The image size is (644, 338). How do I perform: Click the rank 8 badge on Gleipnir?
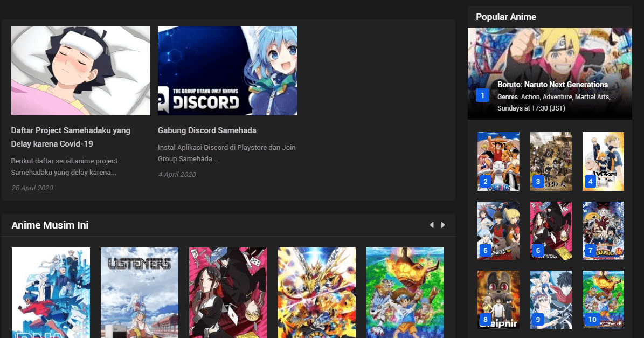484,319
